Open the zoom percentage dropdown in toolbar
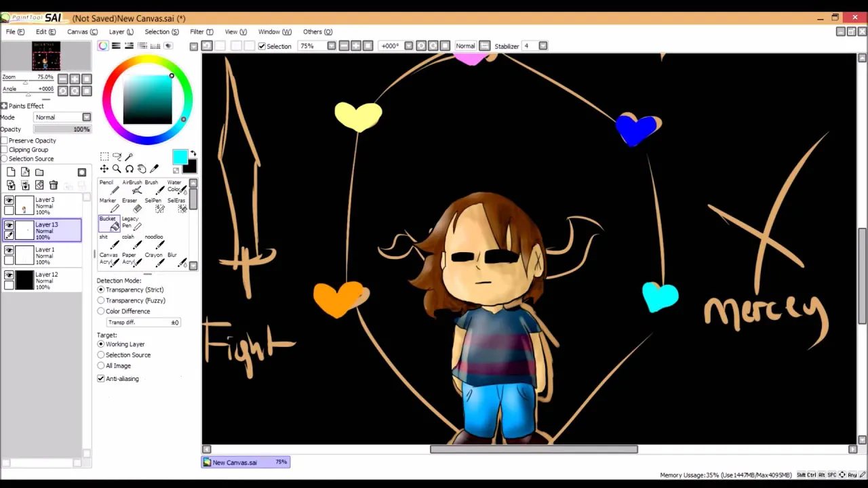 (331, 45)
